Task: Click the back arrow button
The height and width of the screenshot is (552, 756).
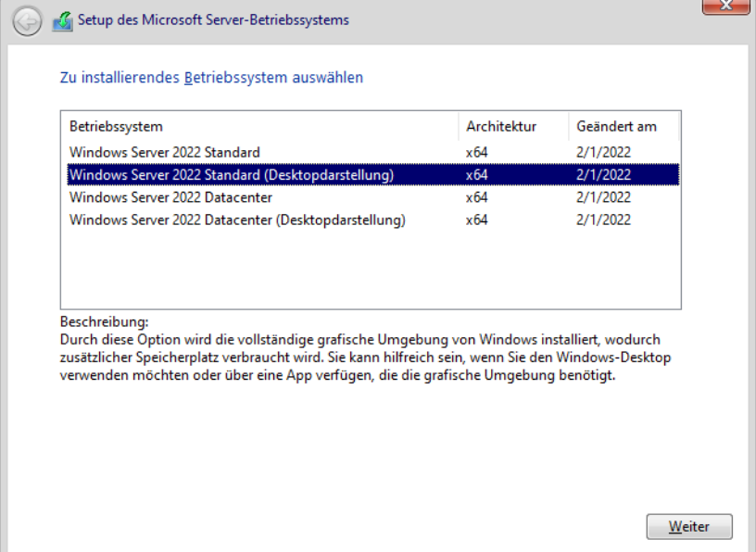Action: pyautogui.click(x=27, y=21)
